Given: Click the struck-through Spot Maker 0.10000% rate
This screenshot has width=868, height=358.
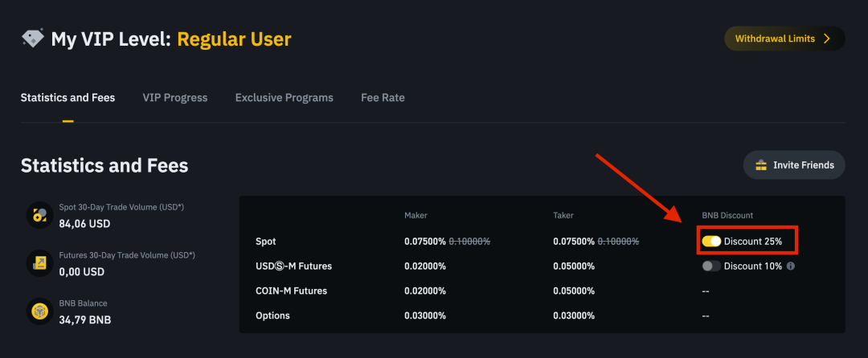Looking at the screenshot, I should (469, 242).
